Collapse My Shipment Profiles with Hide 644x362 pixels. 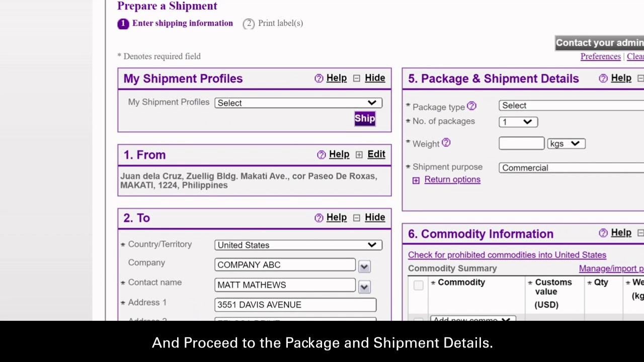[x=374, y=78]
